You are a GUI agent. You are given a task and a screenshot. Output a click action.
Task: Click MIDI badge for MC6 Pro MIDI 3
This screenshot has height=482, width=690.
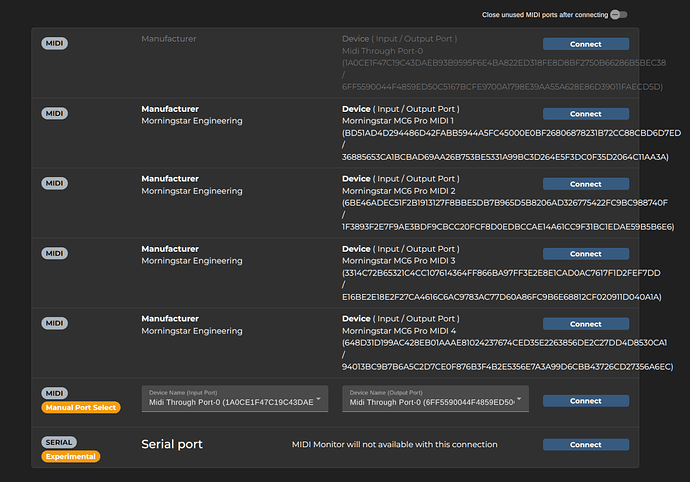pyautogui.click(x=55, y=253)
